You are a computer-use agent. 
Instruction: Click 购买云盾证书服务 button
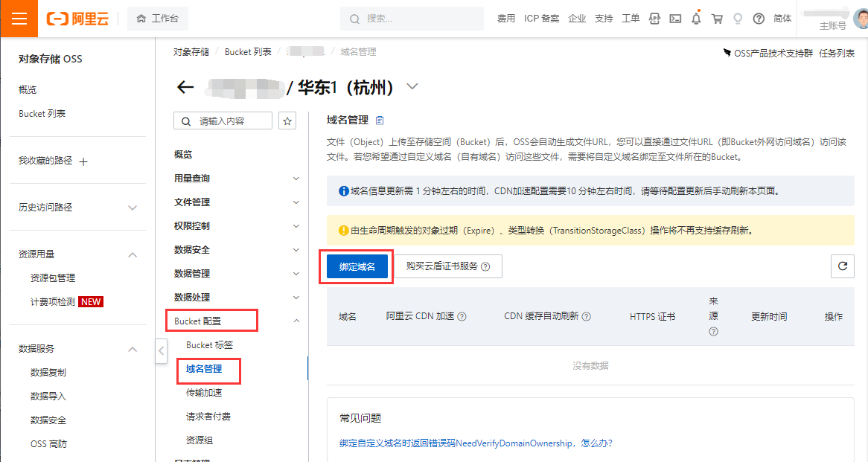(447, 266)
